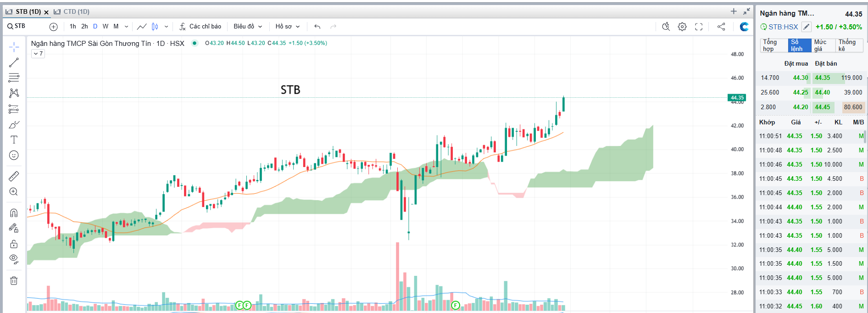868x313 pixels.
Task: Add a new chart tab with plus
Action: tap(734, 11)
